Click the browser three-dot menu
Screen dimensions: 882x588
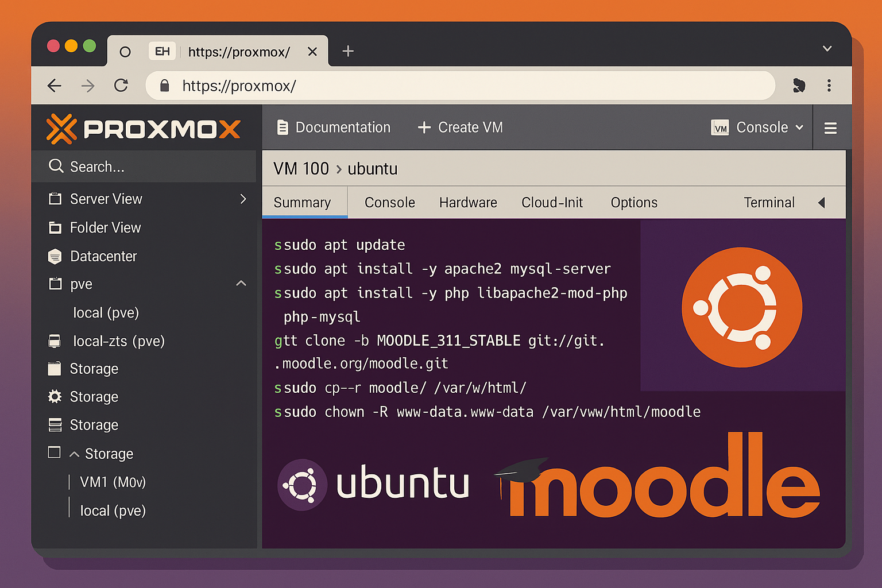point(829,86)
